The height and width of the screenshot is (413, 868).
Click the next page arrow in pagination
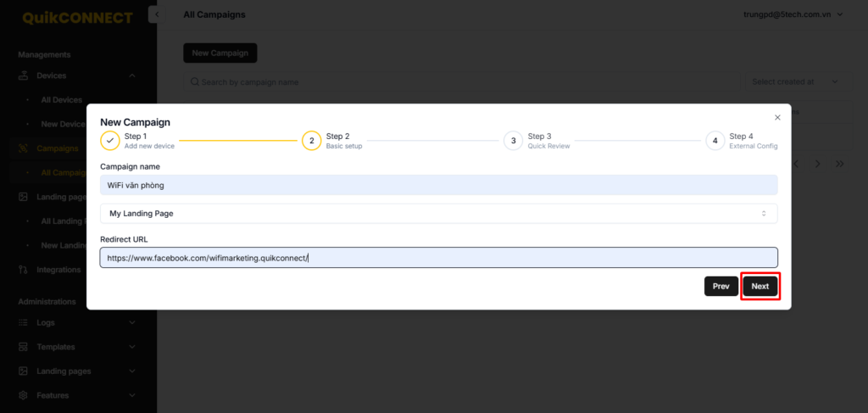[x=818, y=164]
